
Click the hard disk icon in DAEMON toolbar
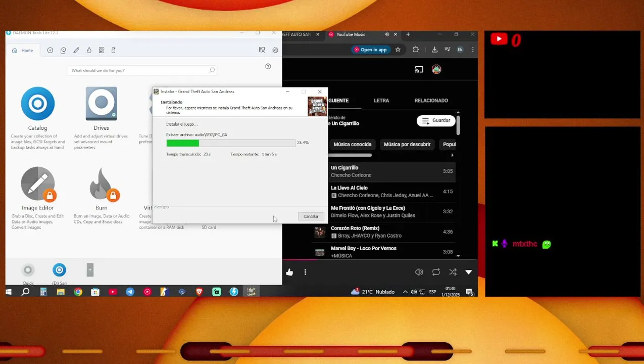click(102, 51)
